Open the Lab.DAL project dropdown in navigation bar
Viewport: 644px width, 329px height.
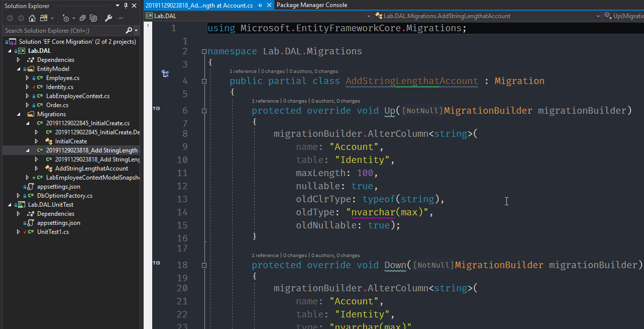click(x=368, y=16)
